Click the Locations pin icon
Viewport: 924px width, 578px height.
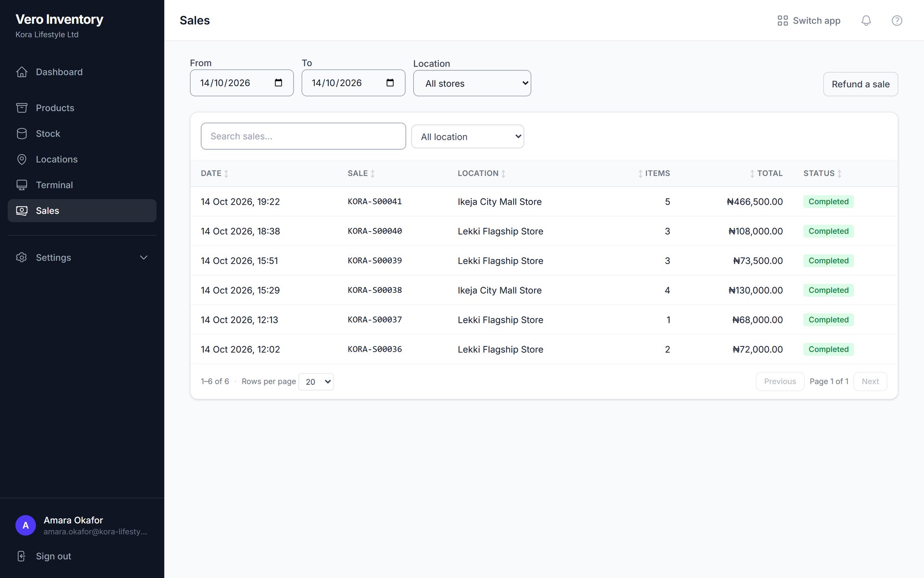pyautogui.click(x=22, y=159)
